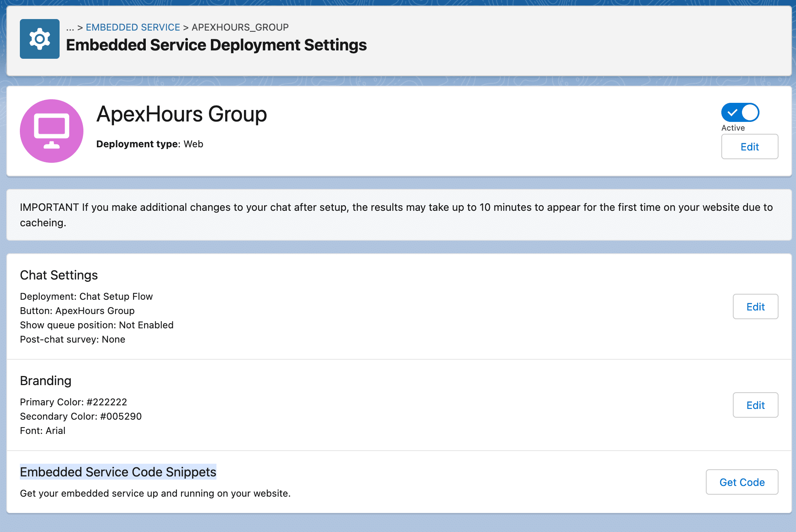Click the Chat Settings section heading

pos(59,275)
